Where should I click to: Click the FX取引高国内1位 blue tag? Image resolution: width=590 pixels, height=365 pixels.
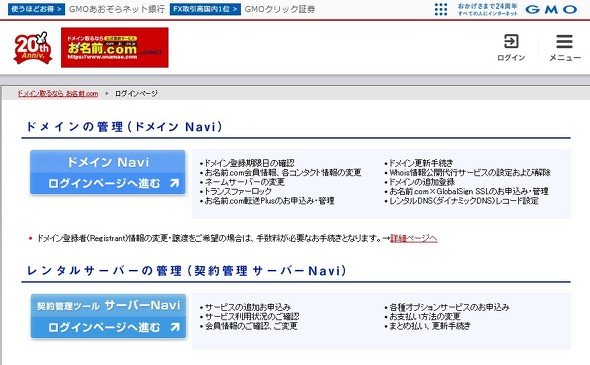click(x=205, y=9)
